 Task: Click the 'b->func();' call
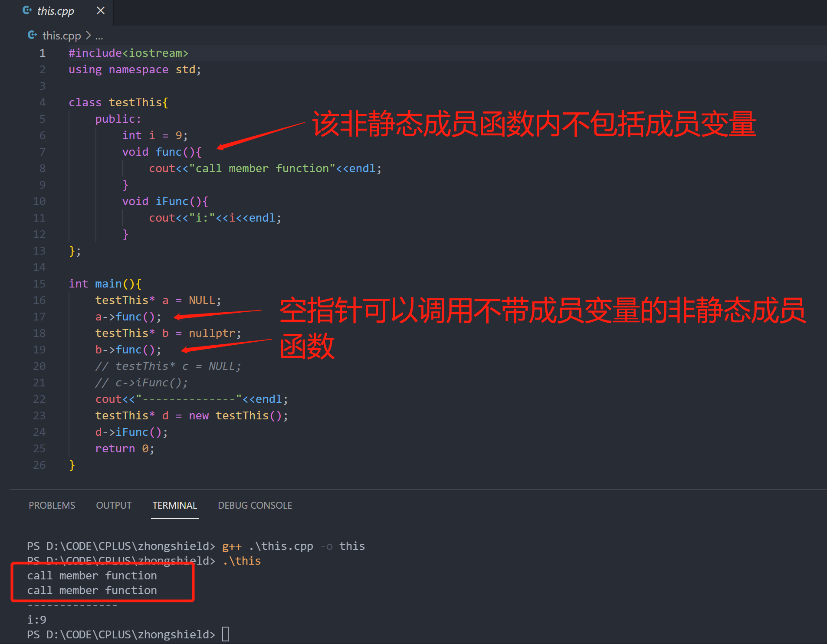[x=128, y=350]
